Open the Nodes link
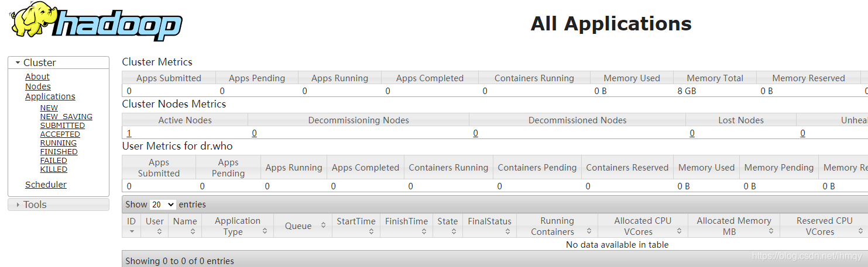868x267 pixels. pyautogui.click(x=38, y=86)
